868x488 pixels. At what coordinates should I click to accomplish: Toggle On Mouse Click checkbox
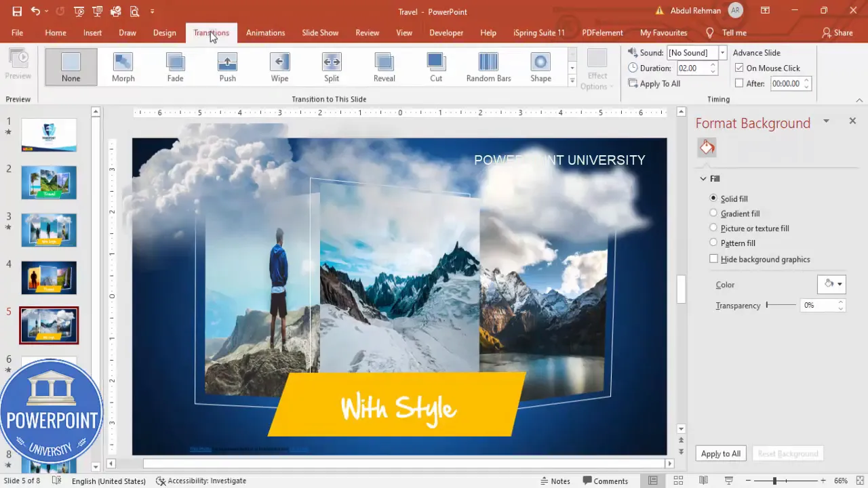(x=740, y=68)
